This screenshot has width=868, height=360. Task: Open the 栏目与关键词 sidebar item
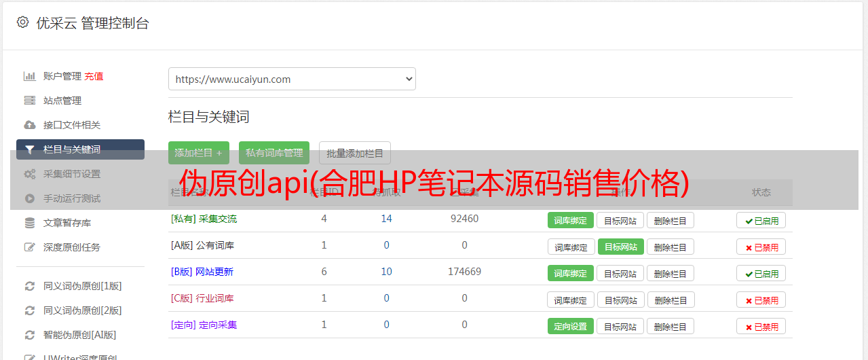(80, 149)
